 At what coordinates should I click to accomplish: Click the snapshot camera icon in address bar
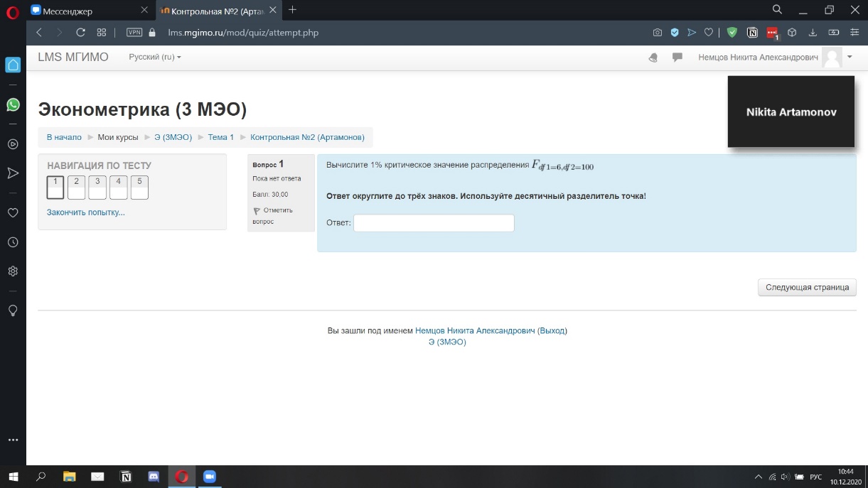tap(658, 32)
